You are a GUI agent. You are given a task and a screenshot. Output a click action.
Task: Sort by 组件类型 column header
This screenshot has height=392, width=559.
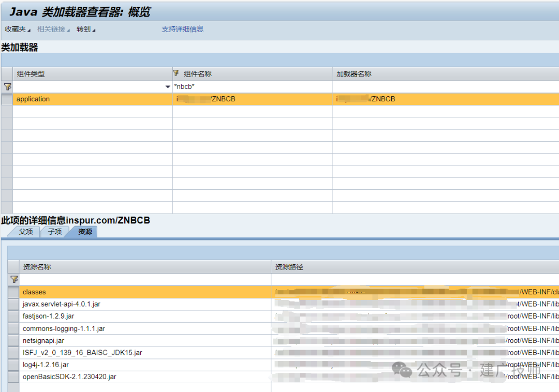coord(93,74)
